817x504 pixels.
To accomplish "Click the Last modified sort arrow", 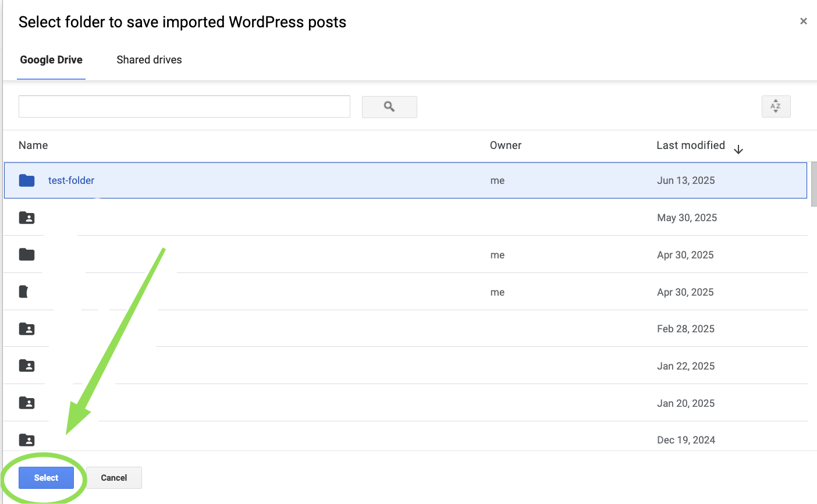I will pos(738,150).
